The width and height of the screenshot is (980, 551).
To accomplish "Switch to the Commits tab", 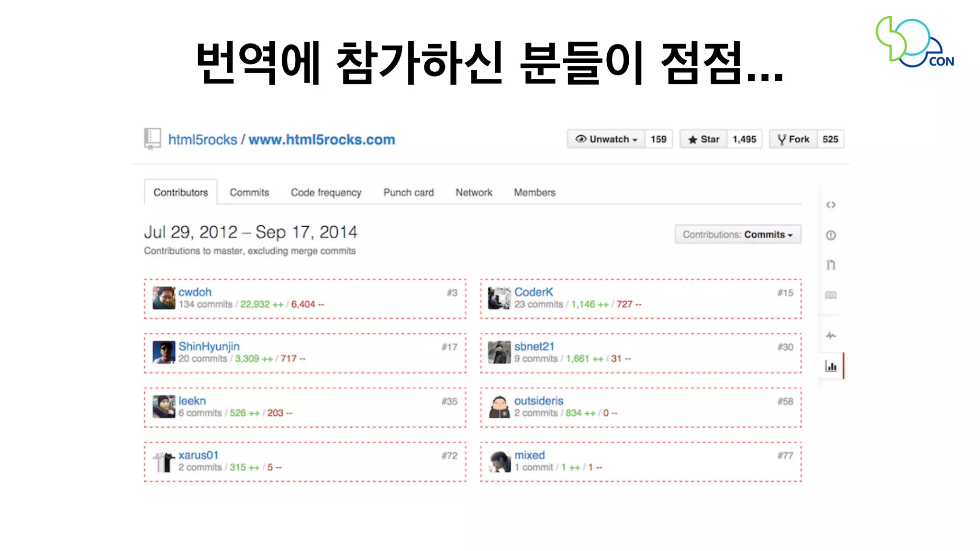I will tap(249, 192).
